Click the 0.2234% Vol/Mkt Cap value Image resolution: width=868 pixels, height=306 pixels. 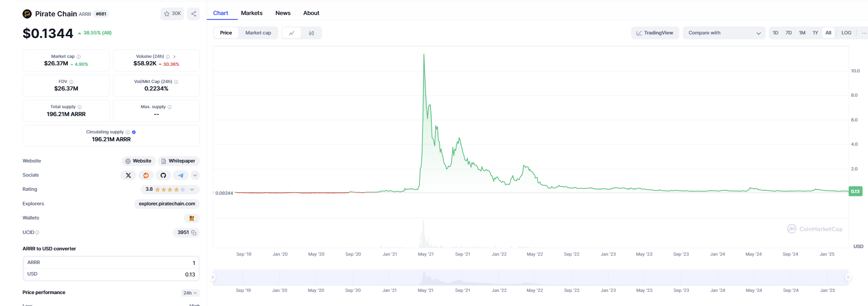tap(156, 89)
